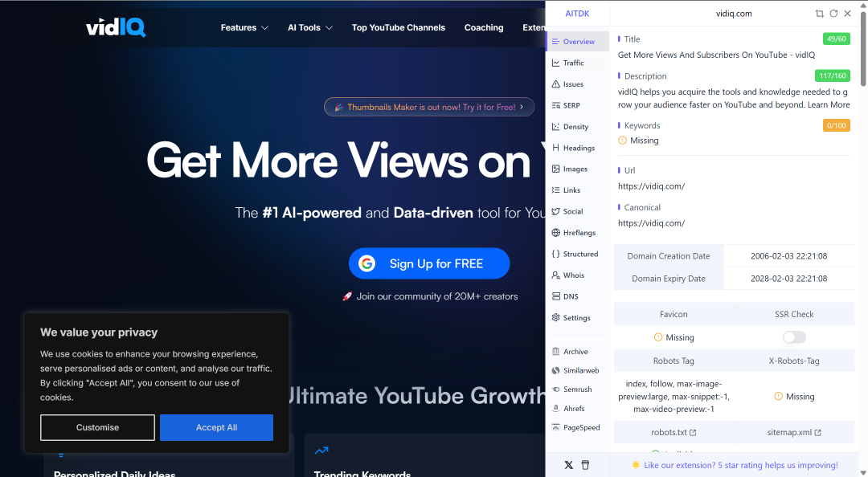Click the Title score badge 49/60
The width and height of the screenshot is (868, 477).
836,39
